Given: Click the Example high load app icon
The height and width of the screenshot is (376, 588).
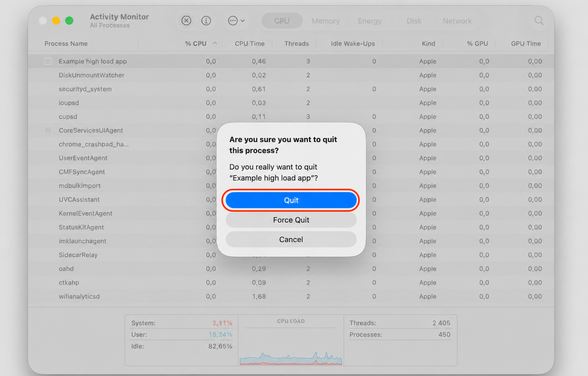Looking at the screenshot, I should pyautogui.click(x=48, y=61).
